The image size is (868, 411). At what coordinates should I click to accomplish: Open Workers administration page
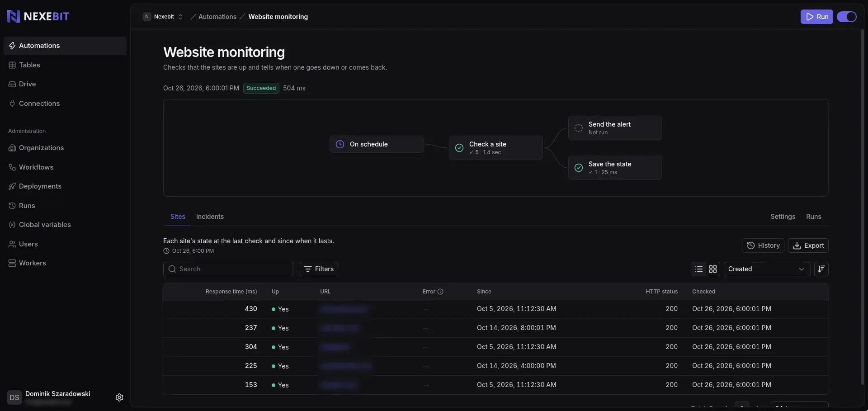65,263
